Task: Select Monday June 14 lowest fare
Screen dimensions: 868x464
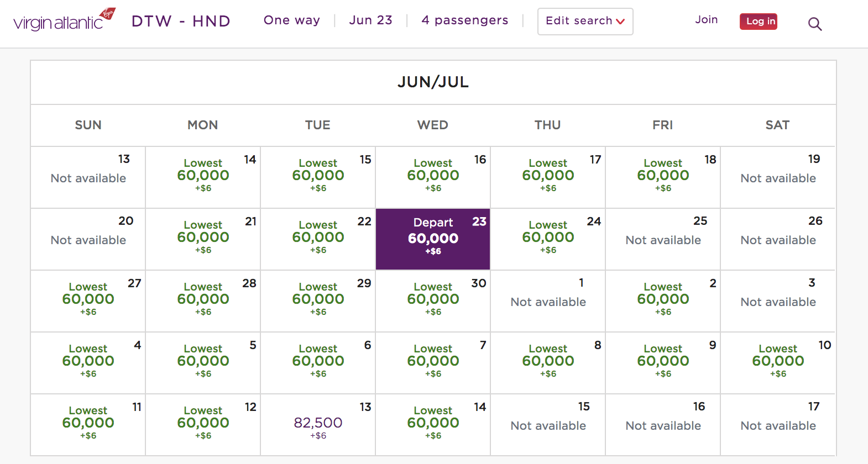Action: [203, 176]
